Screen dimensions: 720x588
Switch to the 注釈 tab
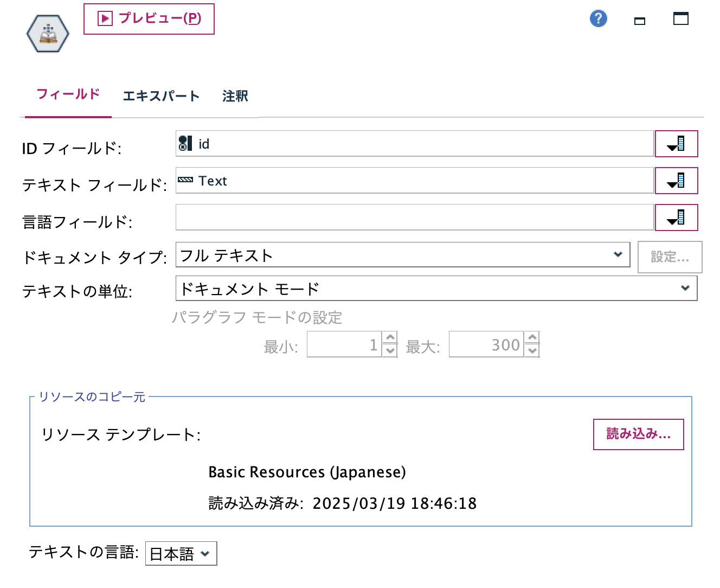pyautogui.click(x=234, y=96)
